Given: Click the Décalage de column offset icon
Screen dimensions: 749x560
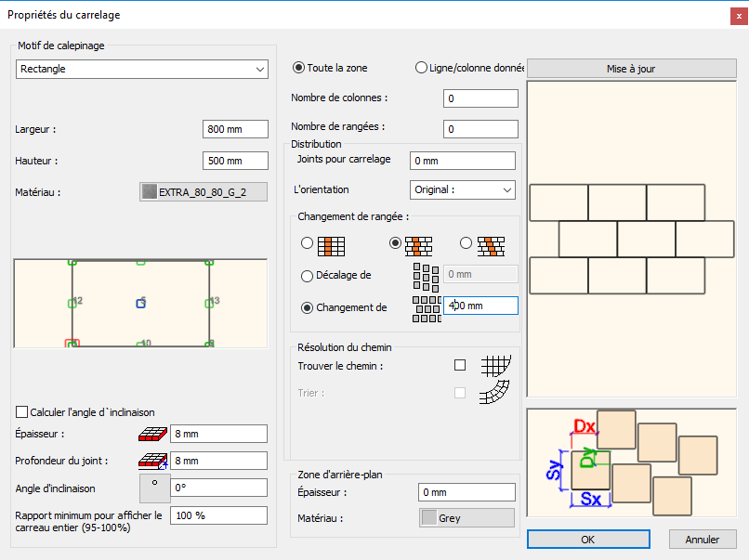Looking at the screenshot, I should (x=427, y=278).
